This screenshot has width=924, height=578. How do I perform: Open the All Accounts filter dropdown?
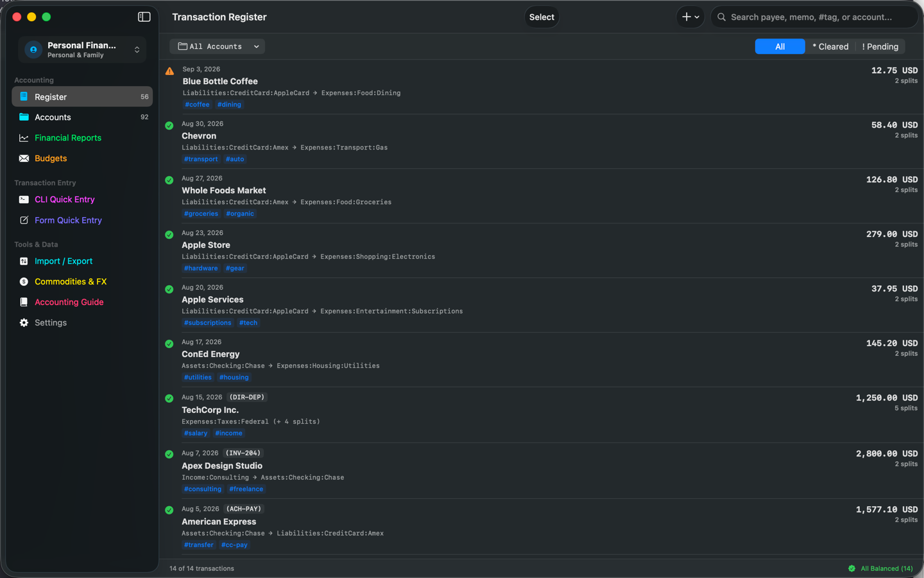pos(217,46)
